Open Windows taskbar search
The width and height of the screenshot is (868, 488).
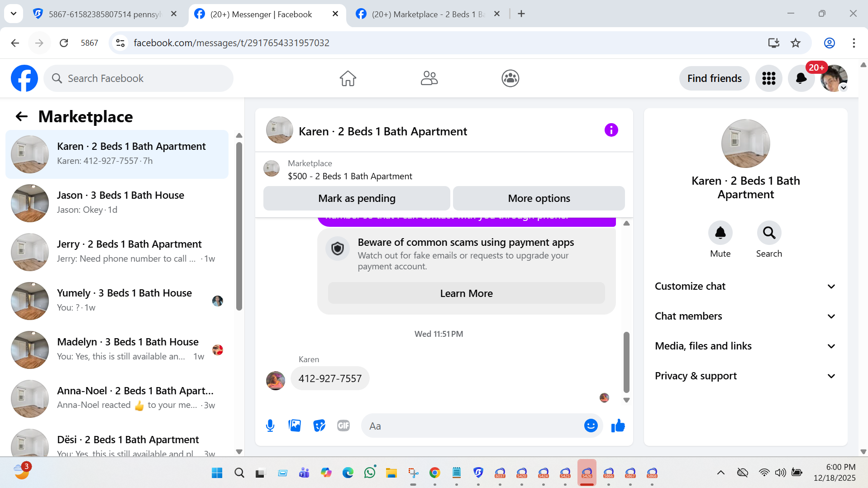239,473
